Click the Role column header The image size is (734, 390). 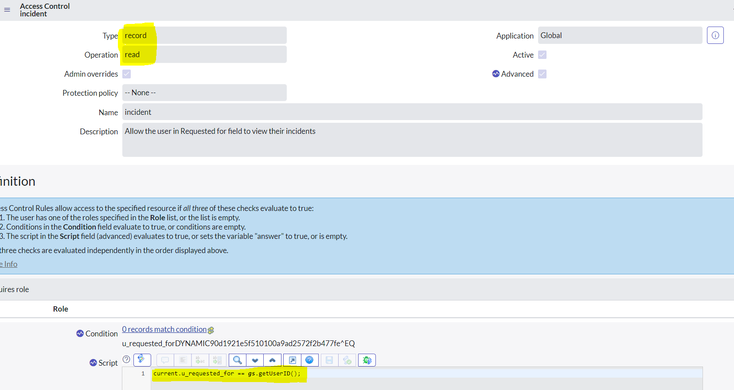tap(60, 309)
